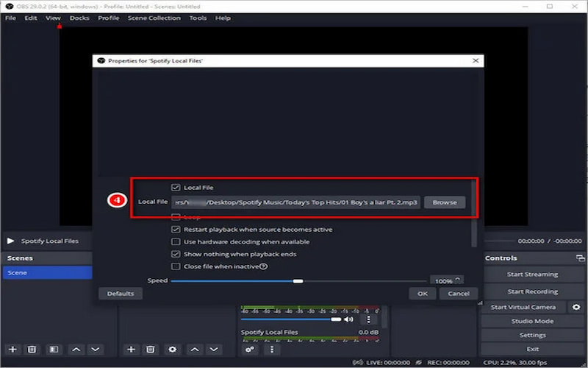Viewport: 588px width, 368px height.
Task: Pop out the Controls dock icon
Action: click(580, 258)
